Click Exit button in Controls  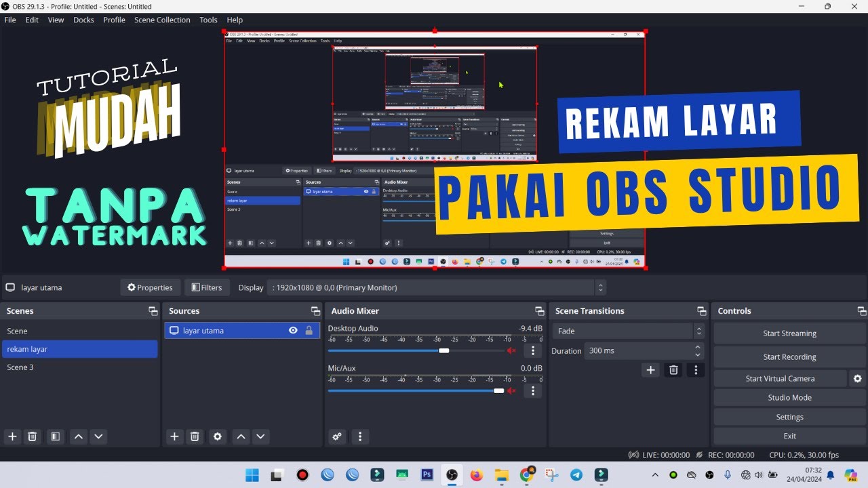click(x=789, y=436)
